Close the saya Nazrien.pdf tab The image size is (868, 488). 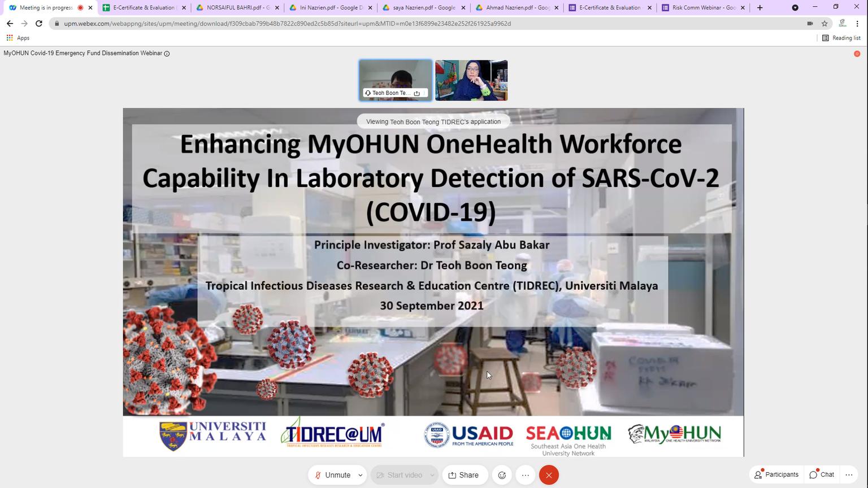(463, 8)
